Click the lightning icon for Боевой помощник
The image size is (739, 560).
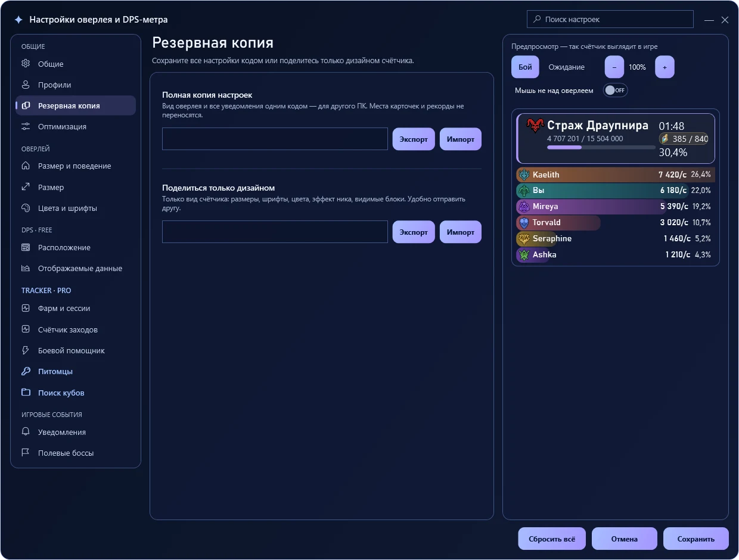click(26, 350)
